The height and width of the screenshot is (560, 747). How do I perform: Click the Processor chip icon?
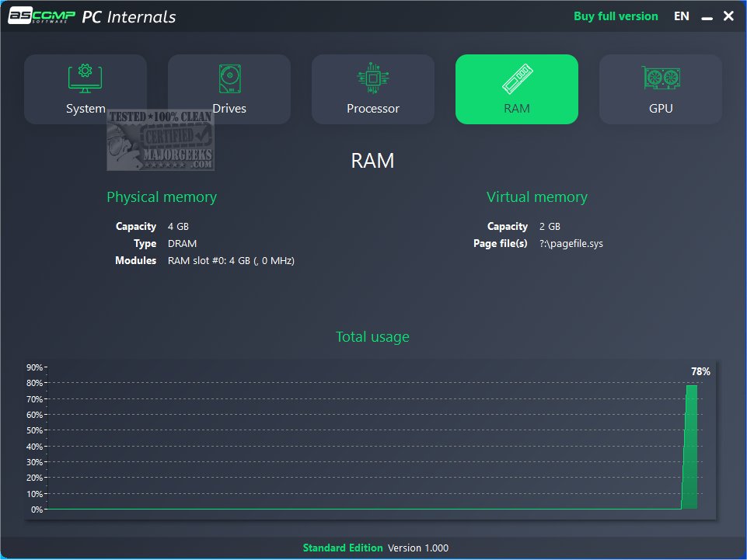click(x=373, y=78)
